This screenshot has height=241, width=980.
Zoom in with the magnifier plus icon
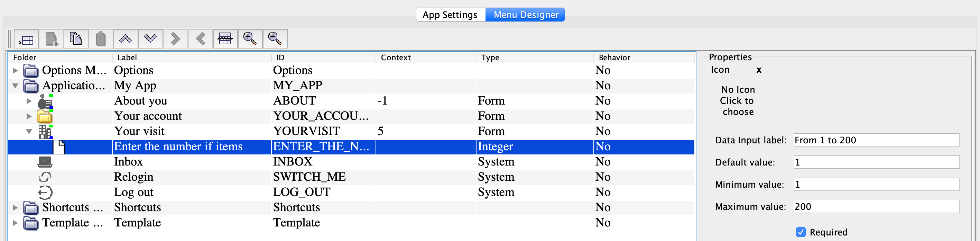pos(250,39)
